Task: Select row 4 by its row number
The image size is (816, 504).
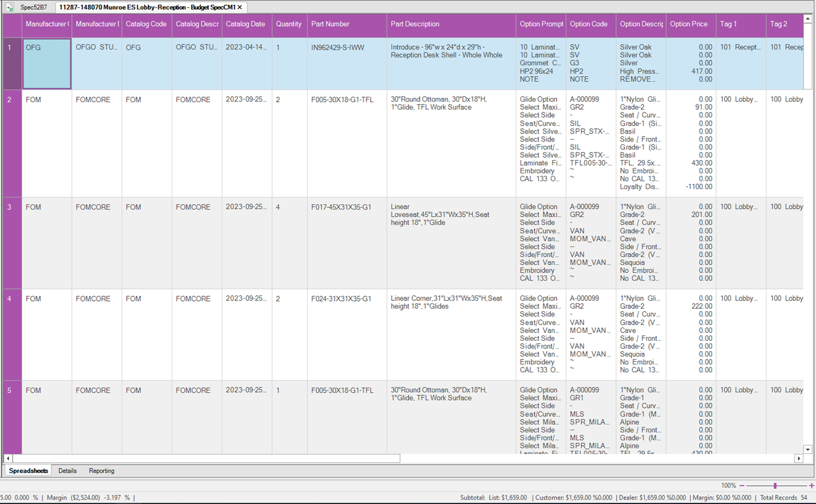Action: coord(12,335)
